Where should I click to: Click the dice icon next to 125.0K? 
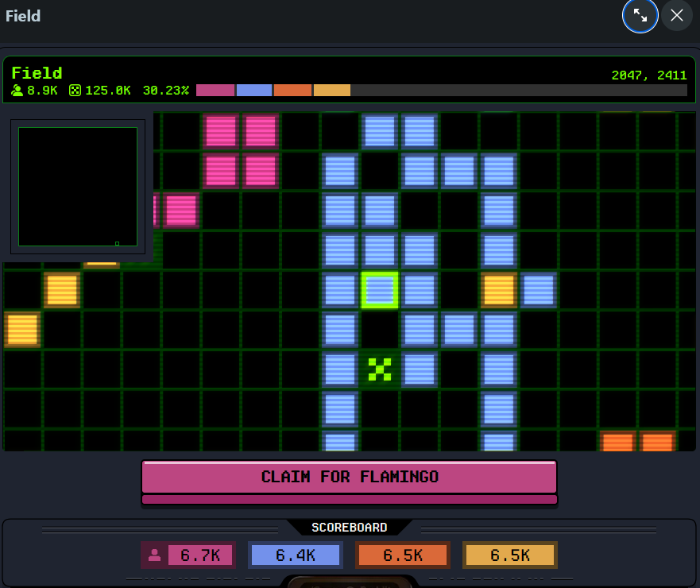(75, 91)
